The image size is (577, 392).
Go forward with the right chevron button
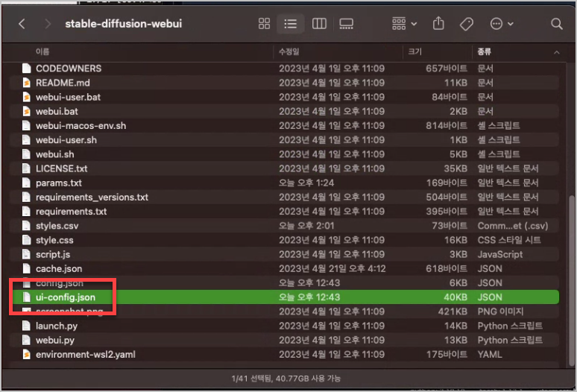coord(48,24)
